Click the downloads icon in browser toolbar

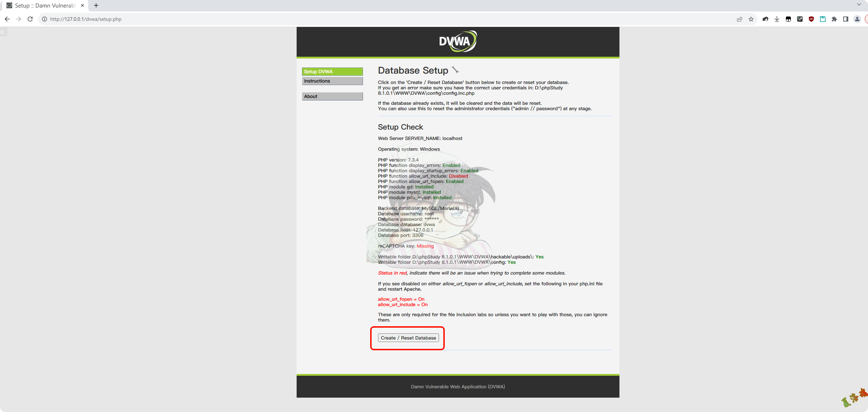(777, 19)
